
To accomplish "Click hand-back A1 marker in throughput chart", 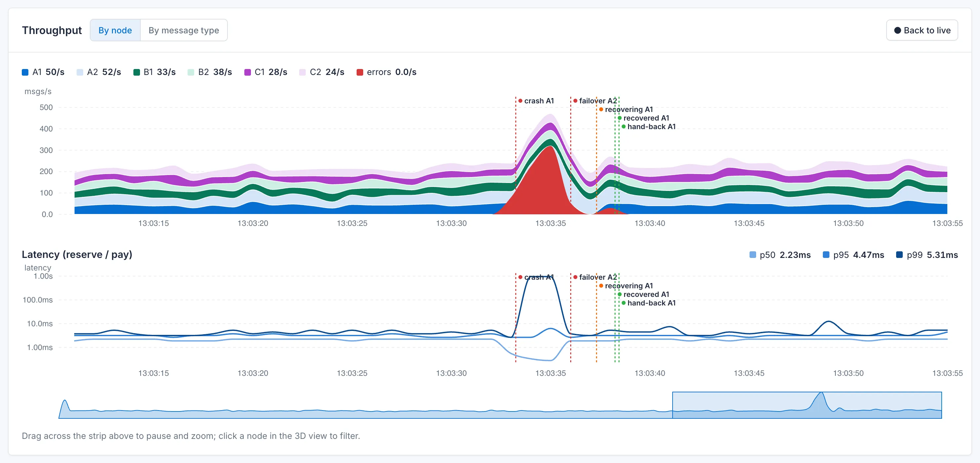I will (x=648, y=127).
